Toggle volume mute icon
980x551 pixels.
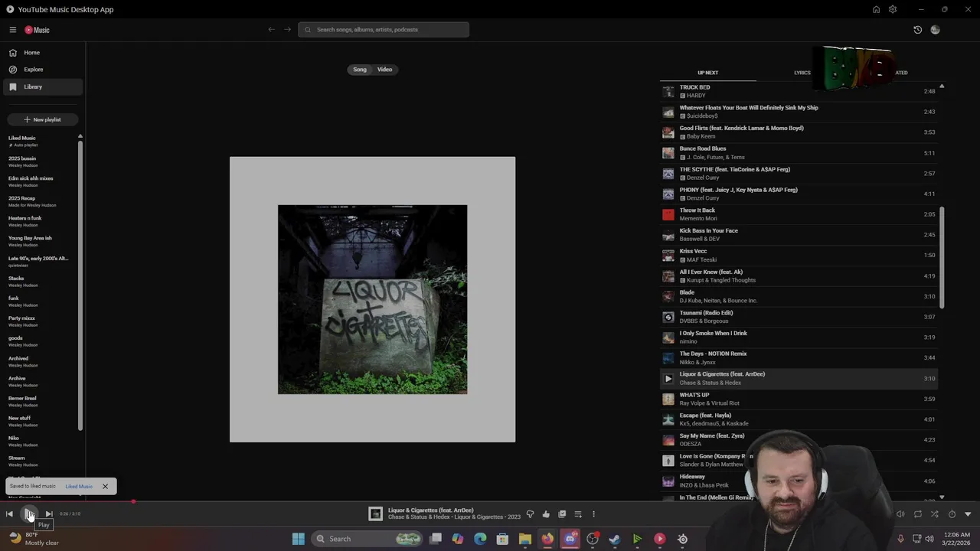[900, 514]
